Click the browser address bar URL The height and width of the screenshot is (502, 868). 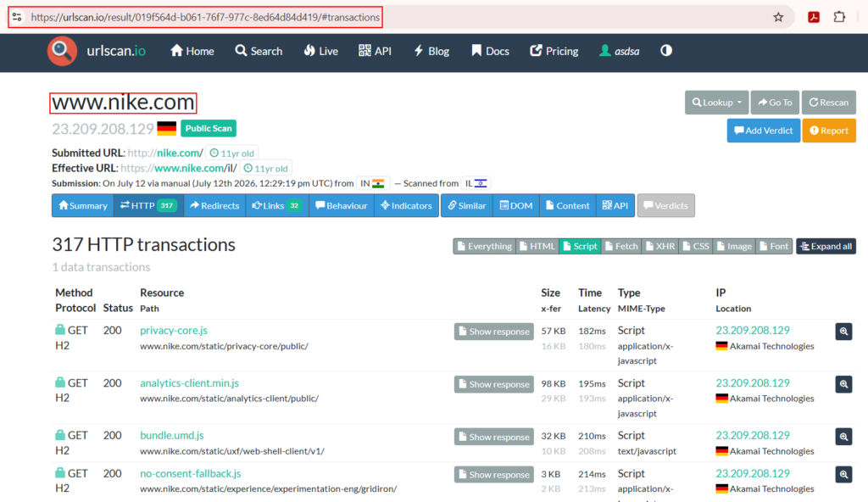point(205,17)
